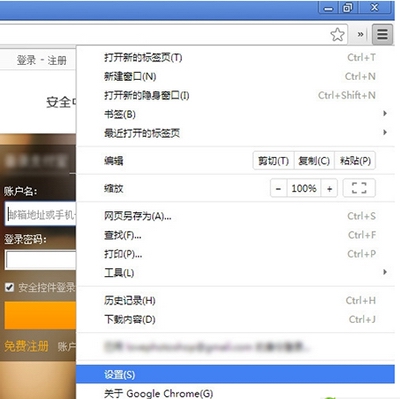Click the 登录密码 password field
This screenshot has height=399, width=400.
pyautogui.click(x=41, y=260)
